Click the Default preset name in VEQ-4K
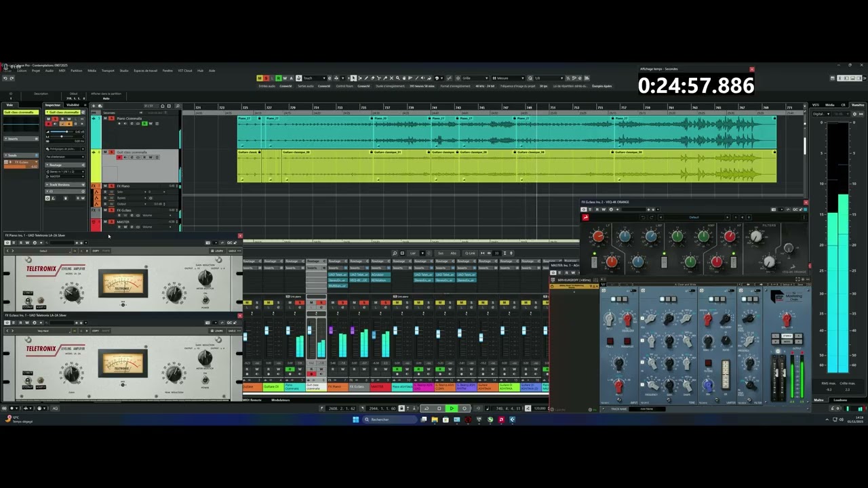868x488 pixels. click(x=694, y=218)
